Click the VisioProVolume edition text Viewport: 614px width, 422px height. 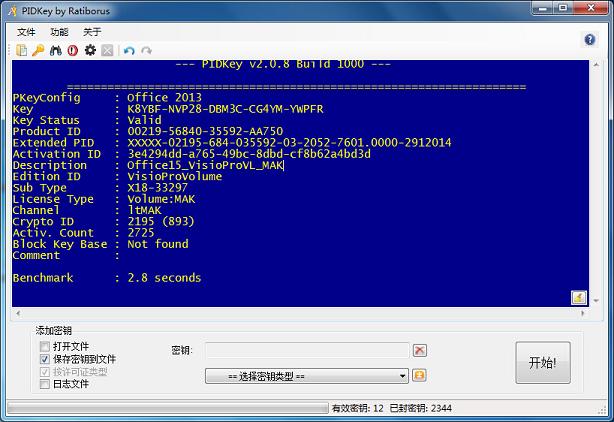pos(175,176)
